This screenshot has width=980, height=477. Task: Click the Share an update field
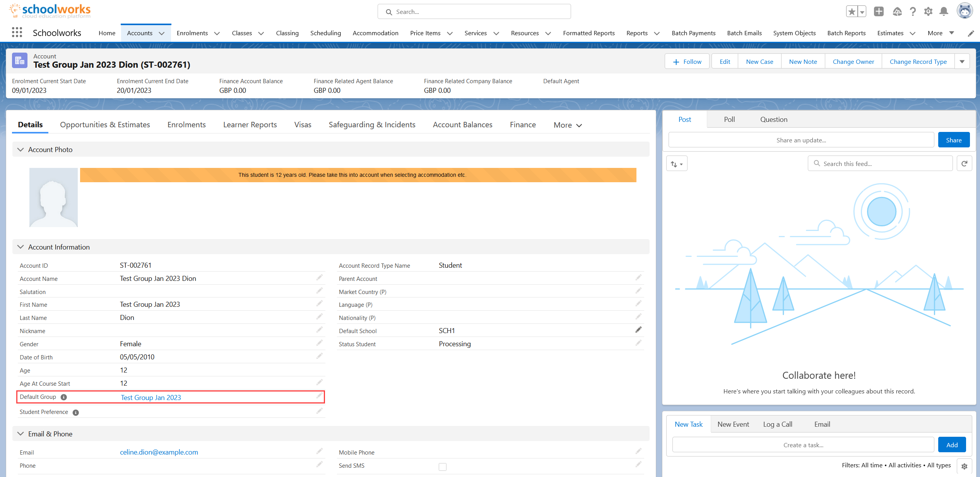(x=801, y=140)
